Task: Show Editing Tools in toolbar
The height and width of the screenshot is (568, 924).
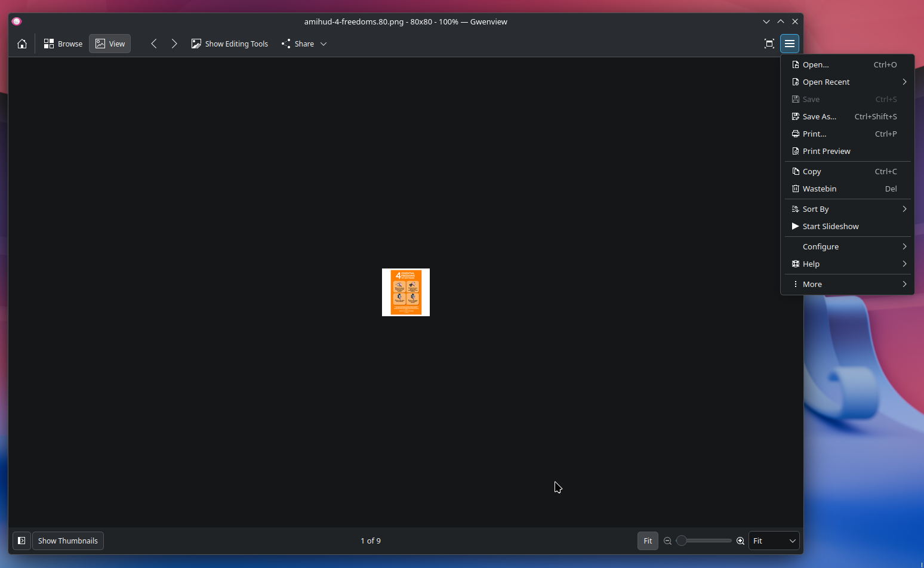Action: (x=230, y=44)
